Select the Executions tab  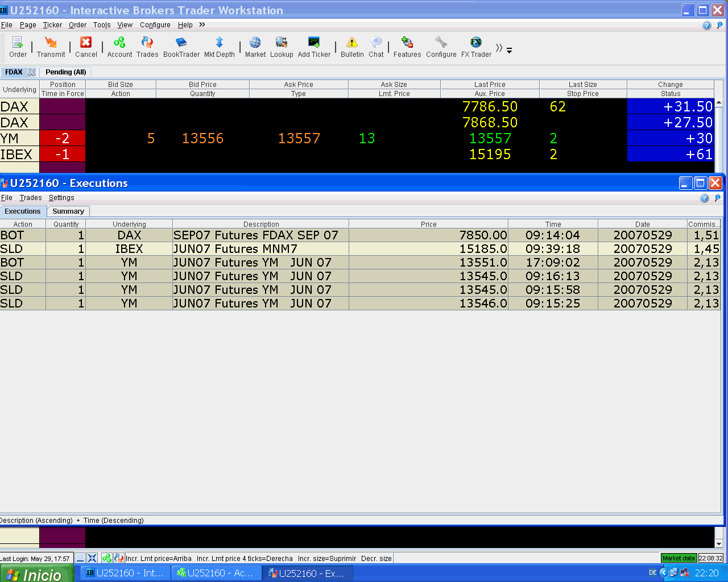tap(23, 211)
